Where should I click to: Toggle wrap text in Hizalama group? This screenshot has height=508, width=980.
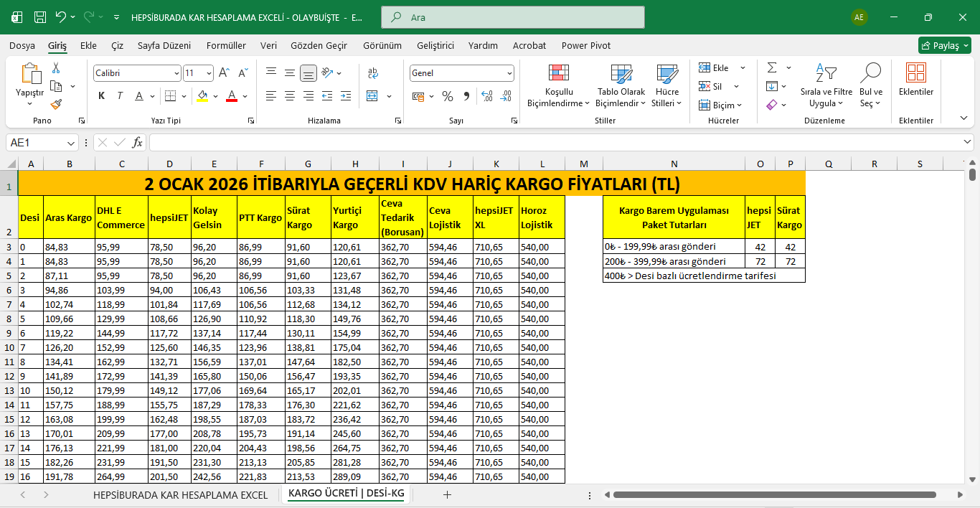[x=372, y=73]
